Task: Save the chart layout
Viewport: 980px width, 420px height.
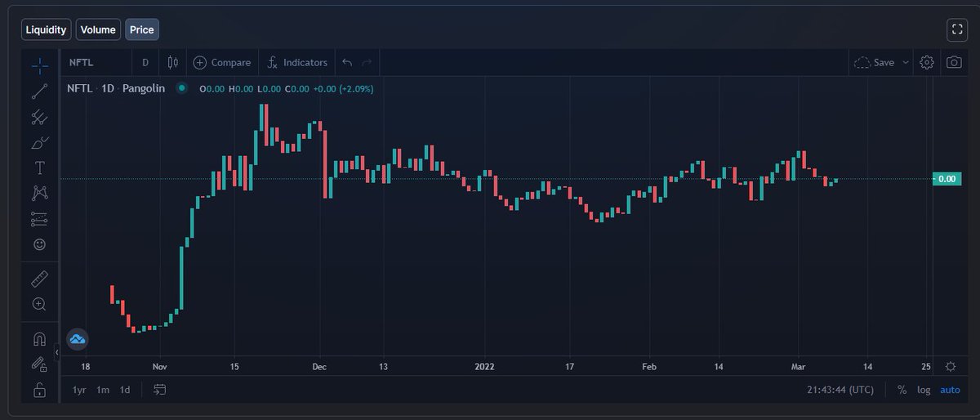Action: tap(873, 62)
